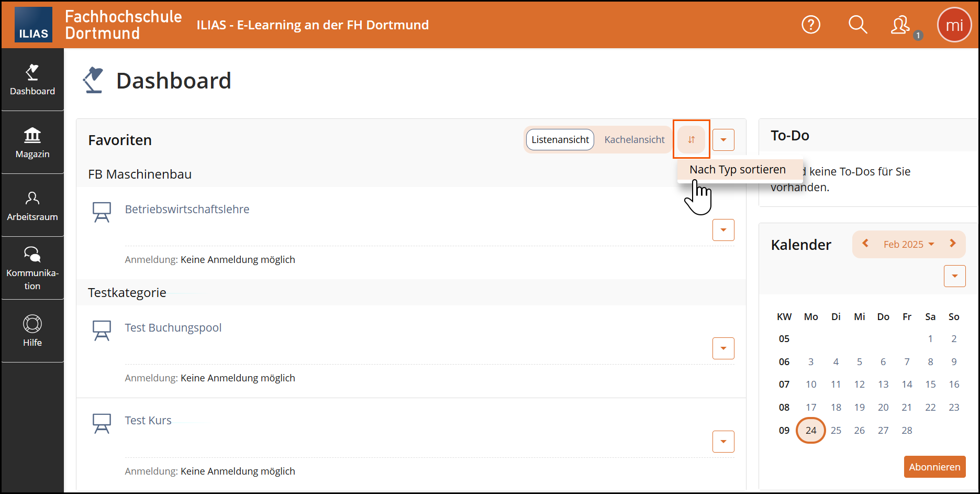Open Feb 2025 month dropdown
Viewport: 980px width, 494px height.
coord(909,245)
